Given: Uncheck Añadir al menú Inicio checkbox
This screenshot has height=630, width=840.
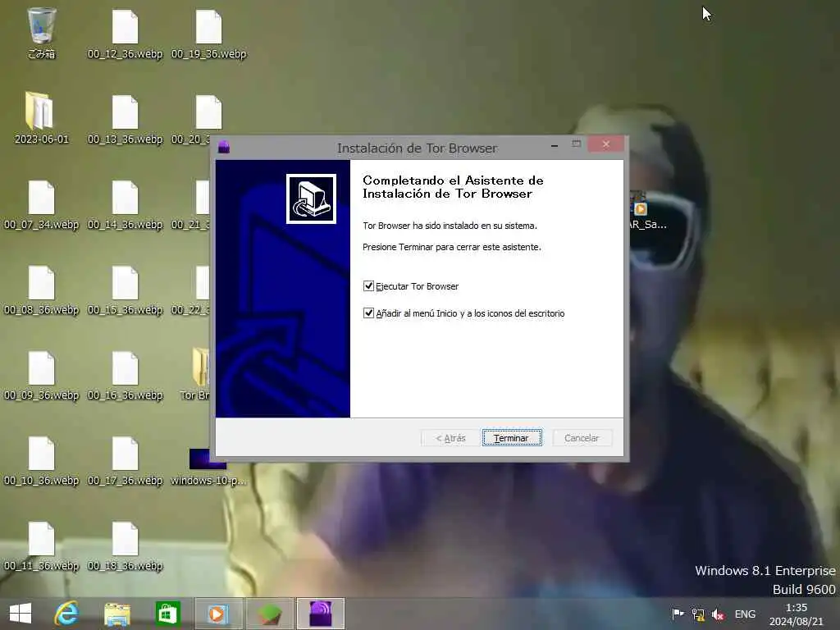Looking at the screenshot, I should pyautogui.click(x=368, y=313).
